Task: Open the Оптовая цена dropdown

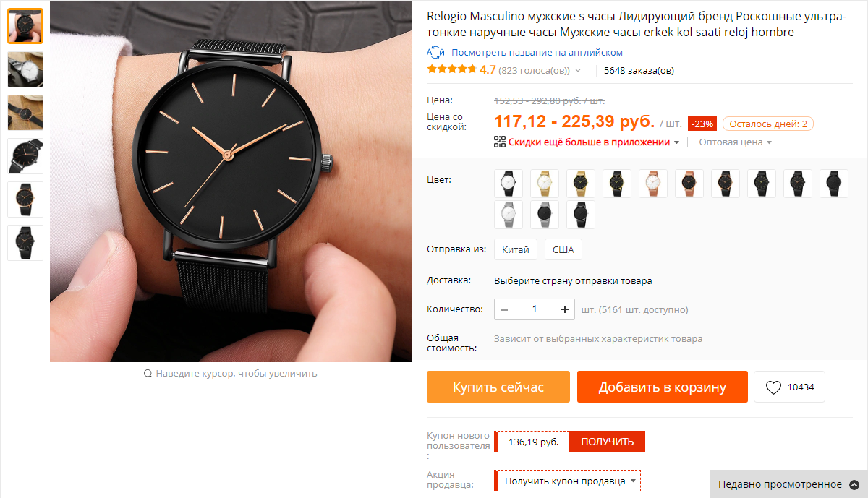Action: (x=735, y=142)
